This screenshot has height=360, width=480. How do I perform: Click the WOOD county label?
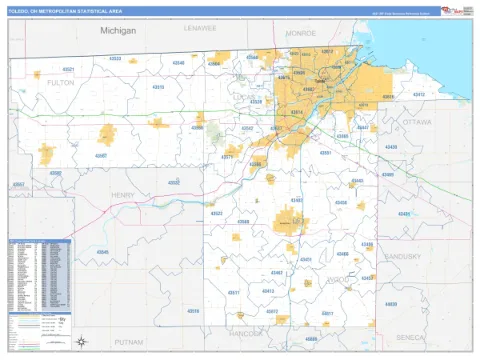pos(337,280)
